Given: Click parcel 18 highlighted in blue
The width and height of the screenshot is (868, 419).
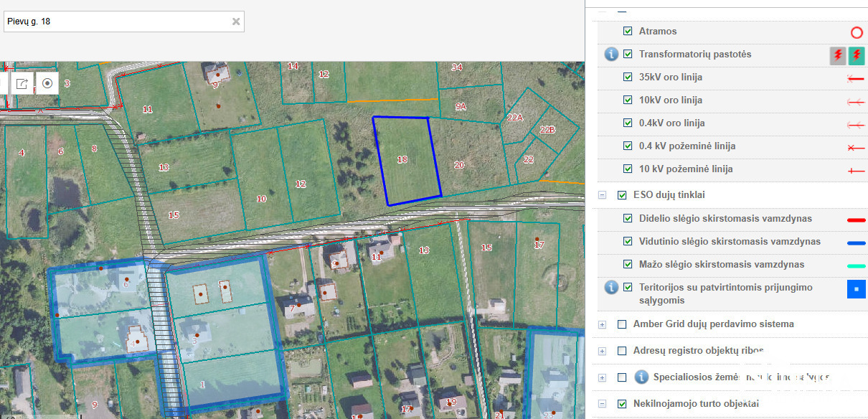Looking at the screenshot, I should [405, 161].
